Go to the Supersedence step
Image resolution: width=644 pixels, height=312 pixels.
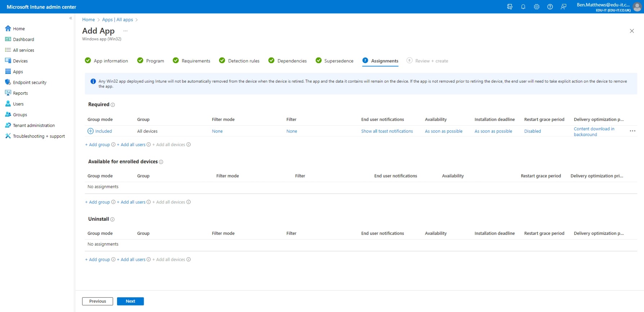pyautogui.click(x=335, y=61)
